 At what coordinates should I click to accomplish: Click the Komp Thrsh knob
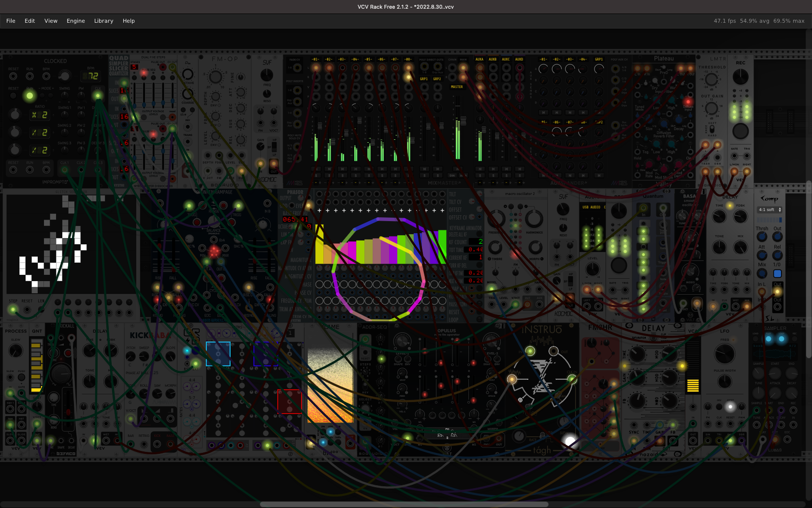pyautogui.click(x=762, y=237)
